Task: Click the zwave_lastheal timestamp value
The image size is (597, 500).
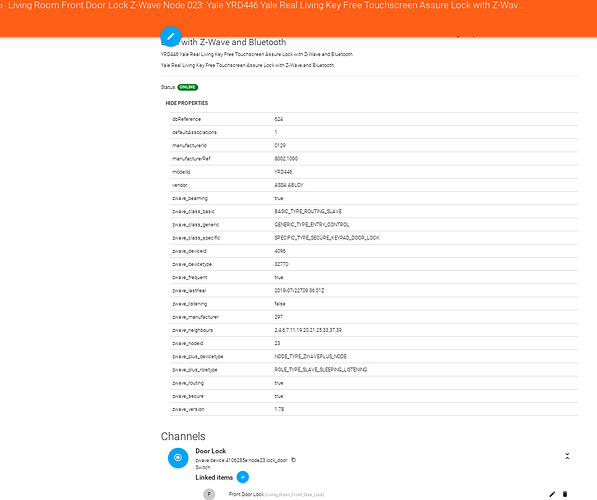Action: click(299, 291)
